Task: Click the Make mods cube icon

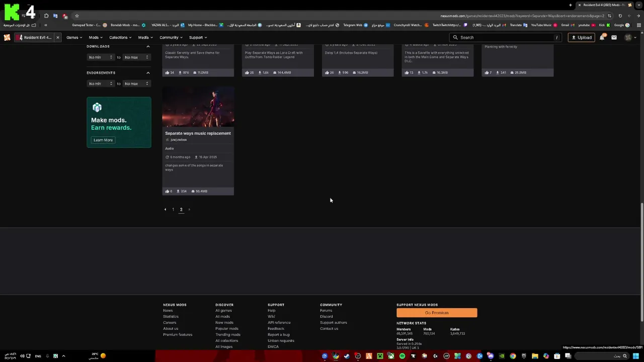Action: coord(97,107)
